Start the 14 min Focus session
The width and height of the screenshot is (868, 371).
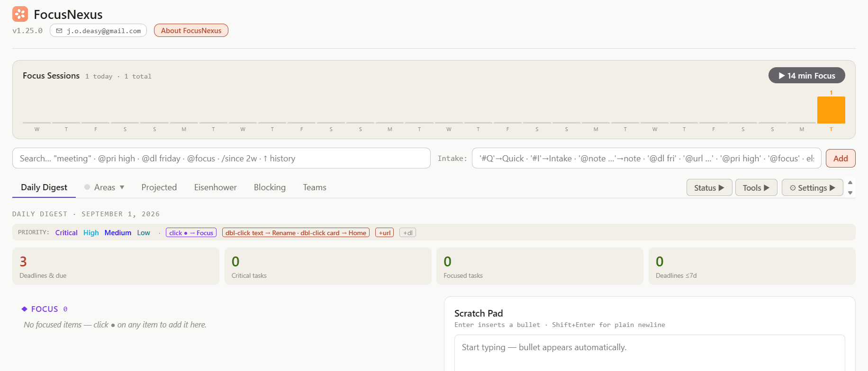tap(806, 76)
